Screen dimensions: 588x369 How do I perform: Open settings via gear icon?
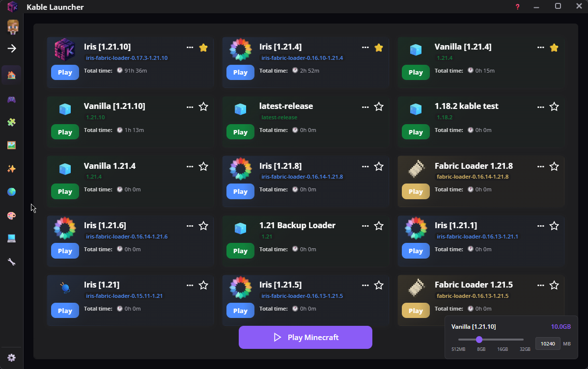coord(11,358)
